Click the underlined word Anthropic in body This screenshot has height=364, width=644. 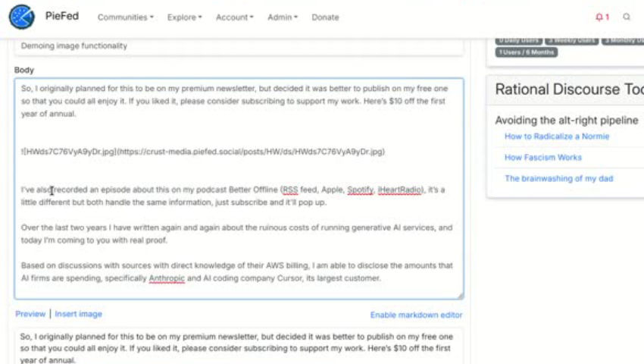[171, 278]
